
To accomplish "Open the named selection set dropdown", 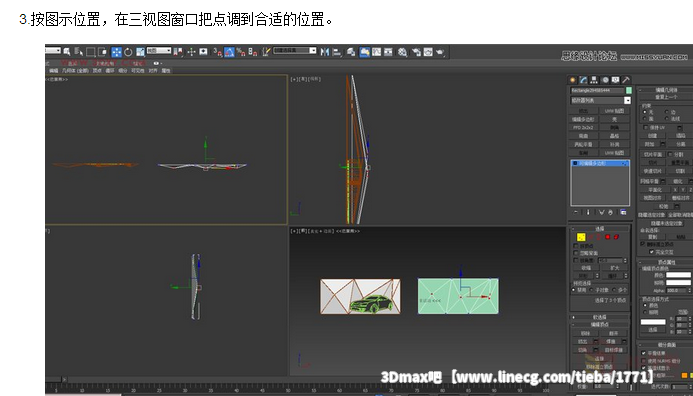I will (x=294, y=51).
